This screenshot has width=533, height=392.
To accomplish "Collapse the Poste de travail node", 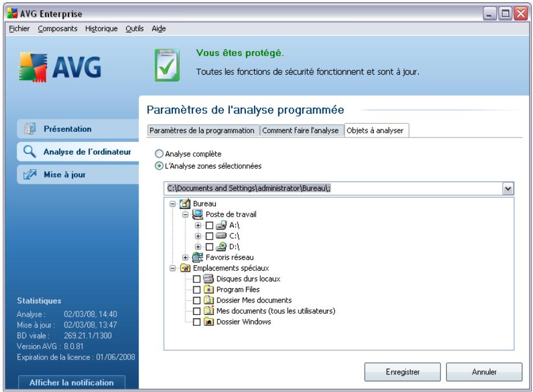I will 185,215.
